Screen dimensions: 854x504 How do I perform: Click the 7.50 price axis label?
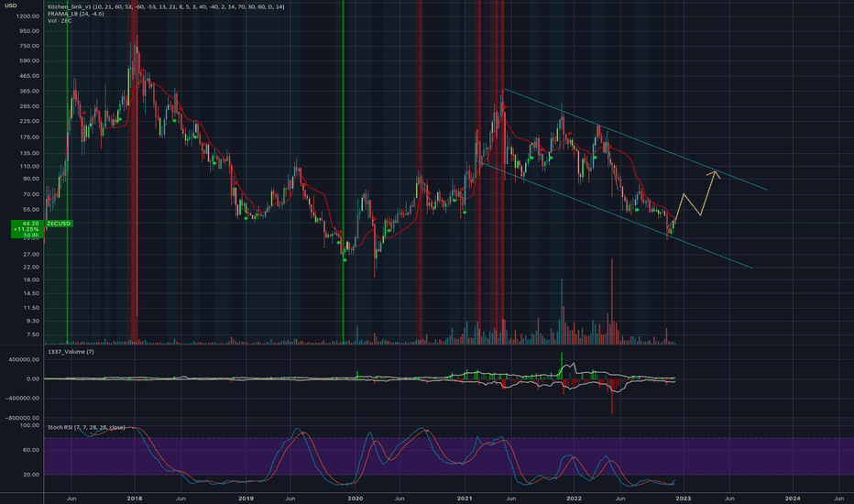pos(33,334)
